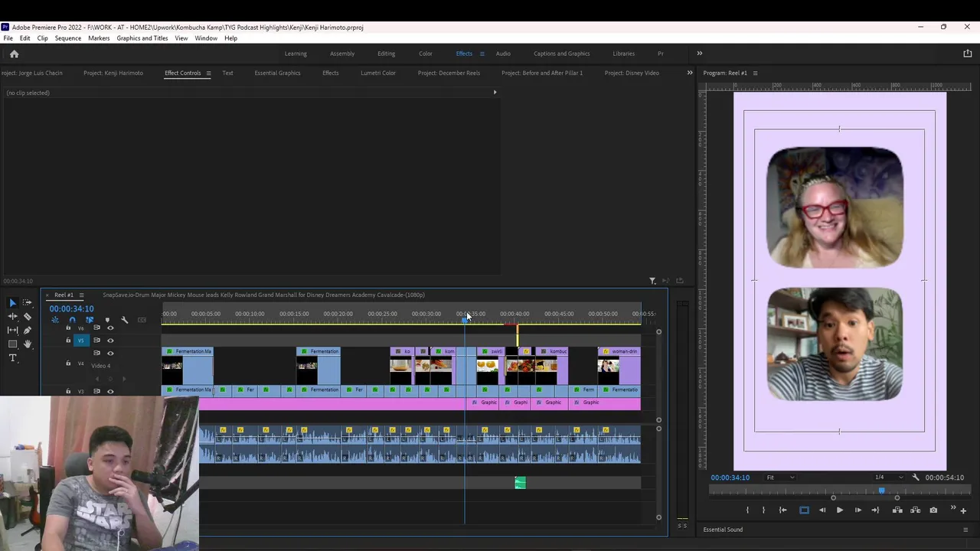The image size is (980, 551).
Task: Select the Track Select Forward tool
Action: coord(27,302)
